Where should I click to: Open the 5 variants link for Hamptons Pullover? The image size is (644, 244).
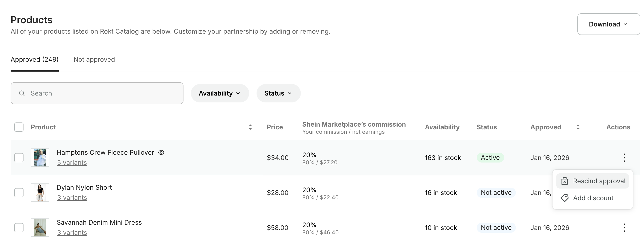(72, 163)
